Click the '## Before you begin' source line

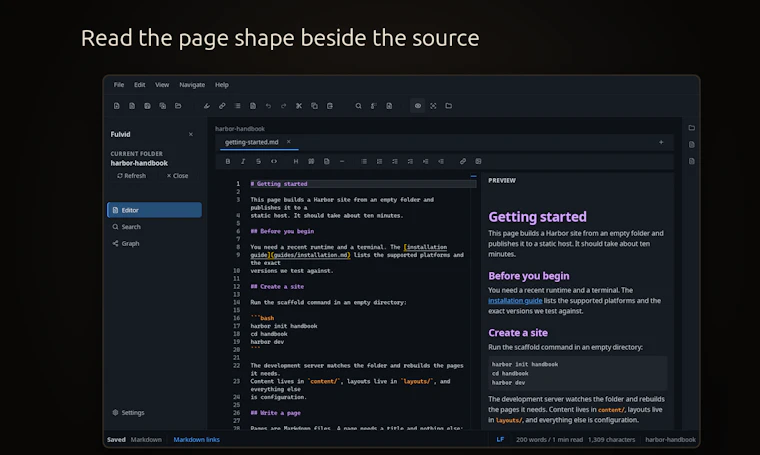click(x=282, y=231)
